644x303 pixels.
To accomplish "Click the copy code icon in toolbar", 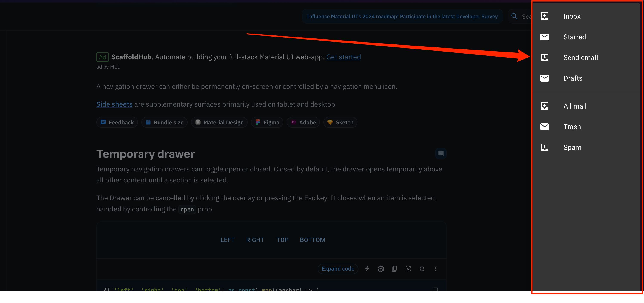I will pos(394,269).
